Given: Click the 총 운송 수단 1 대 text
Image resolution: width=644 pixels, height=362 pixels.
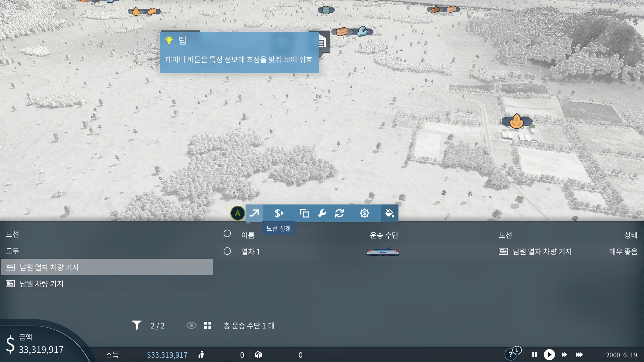Looking at the screenshot, I should click(x=249, y=325).
